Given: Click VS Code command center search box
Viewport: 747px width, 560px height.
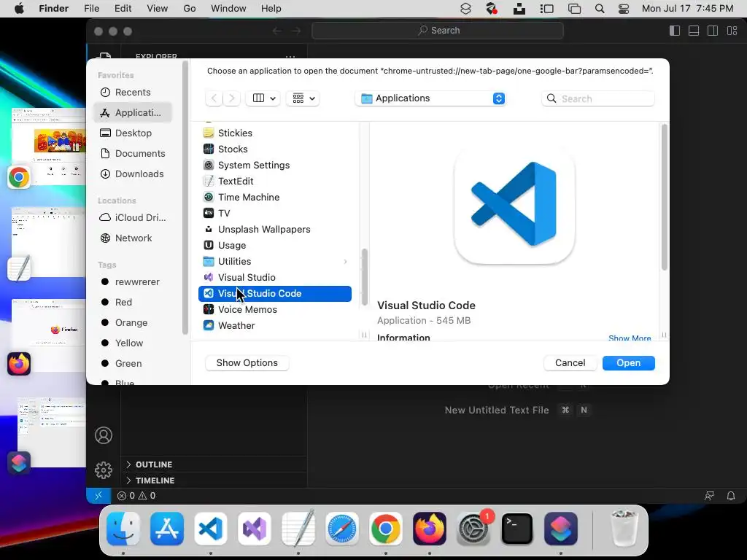Looking at the screenshot, I should [438, 31].
